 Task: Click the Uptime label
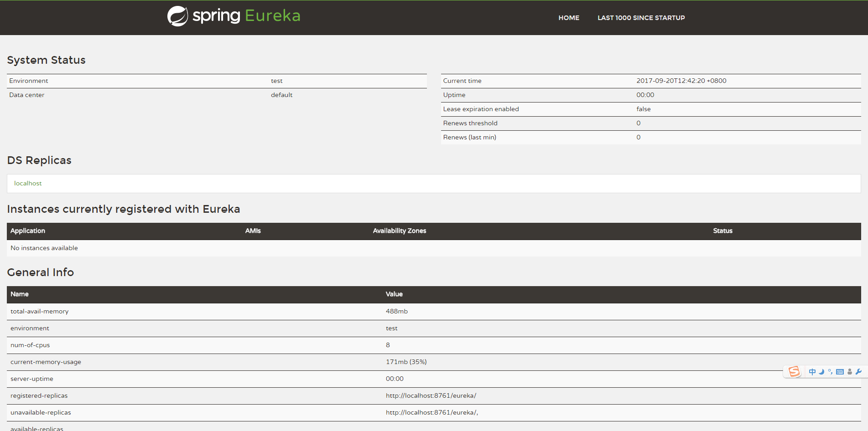pos(454,95)
